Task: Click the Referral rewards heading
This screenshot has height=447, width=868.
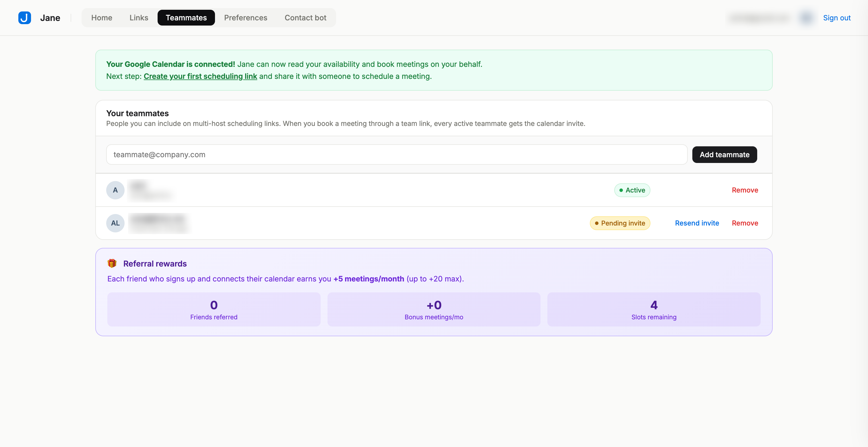Action: click(x=155, y=263)
